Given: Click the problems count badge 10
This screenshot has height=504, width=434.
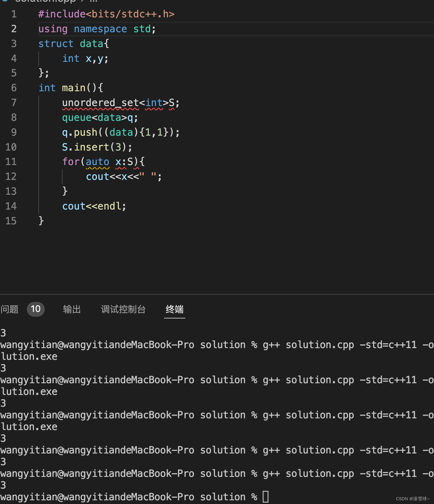Looking at the screenshot, I should (36, 309).
